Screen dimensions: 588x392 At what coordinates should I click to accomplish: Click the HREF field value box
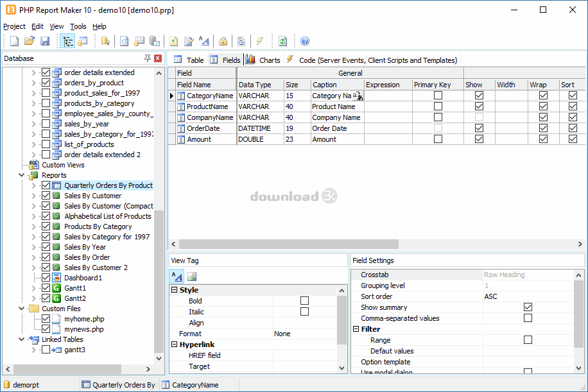pos(305,355)
